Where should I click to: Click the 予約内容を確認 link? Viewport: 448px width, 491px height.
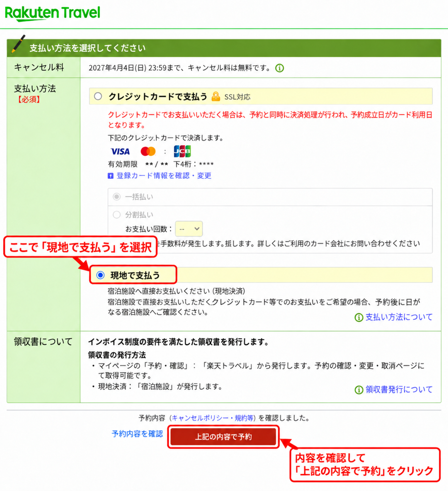[137, 433]
